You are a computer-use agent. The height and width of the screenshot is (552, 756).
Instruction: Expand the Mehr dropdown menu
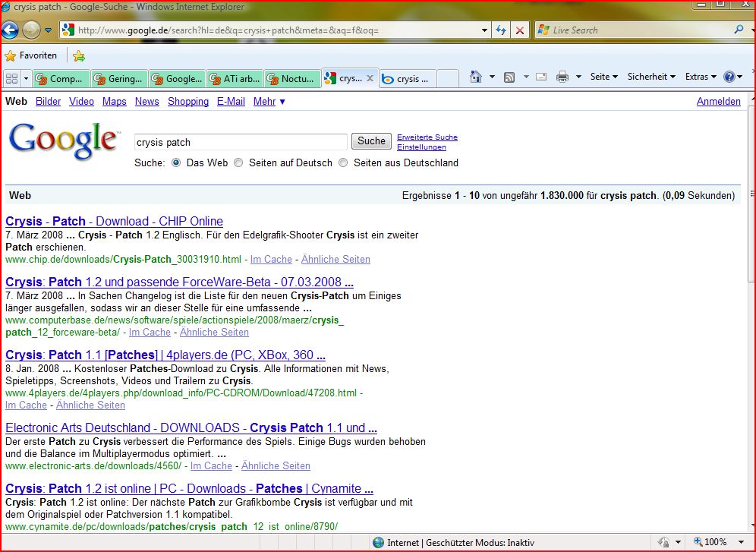point(269,102)
